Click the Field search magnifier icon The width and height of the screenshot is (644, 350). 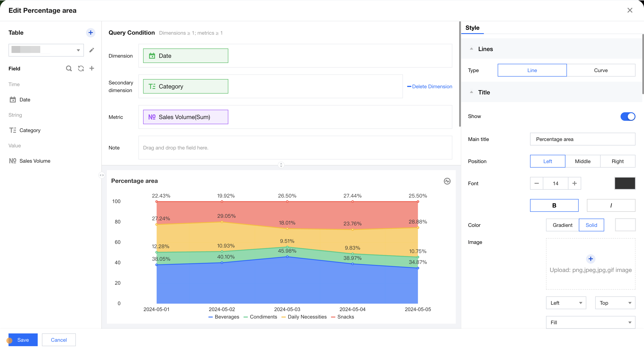pyautogui.click(x=69, y=68)
